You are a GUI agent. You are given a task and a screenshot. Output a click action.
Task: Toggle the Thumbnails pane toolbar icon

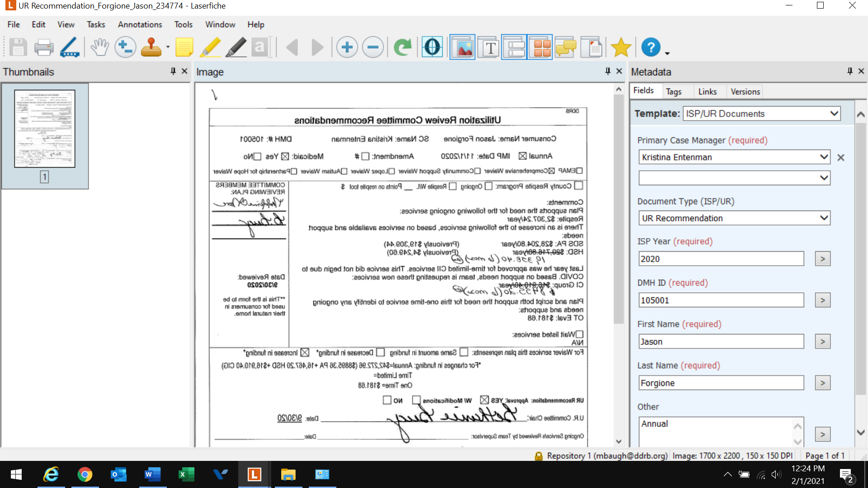click(540, 47)
